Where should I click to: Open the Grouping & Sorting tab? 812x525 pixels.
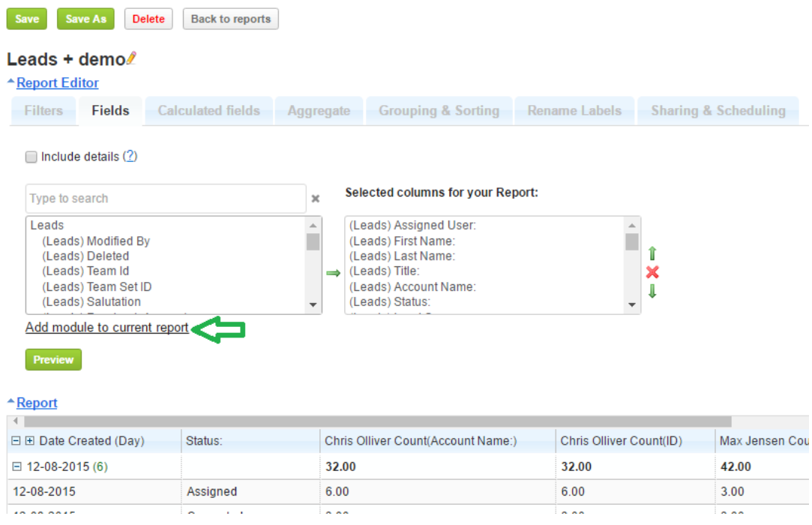tap(439, 111)
